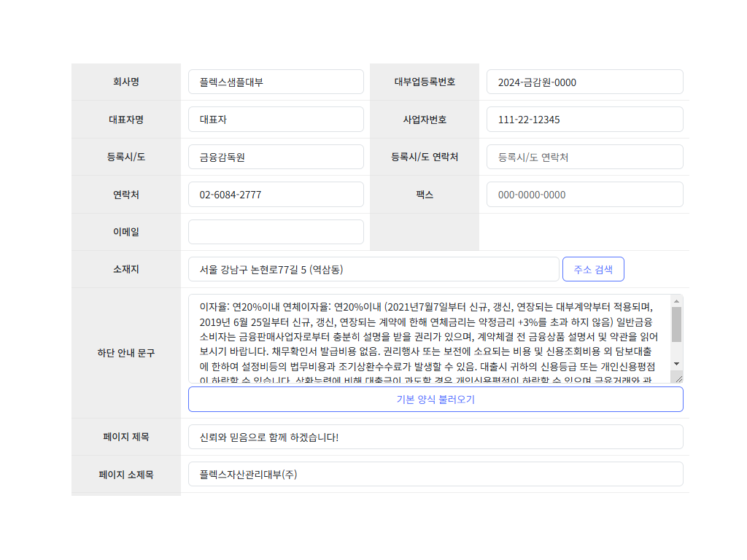Click the 주소 검색 button
747x560 pixels.
[x=593, y=269]
